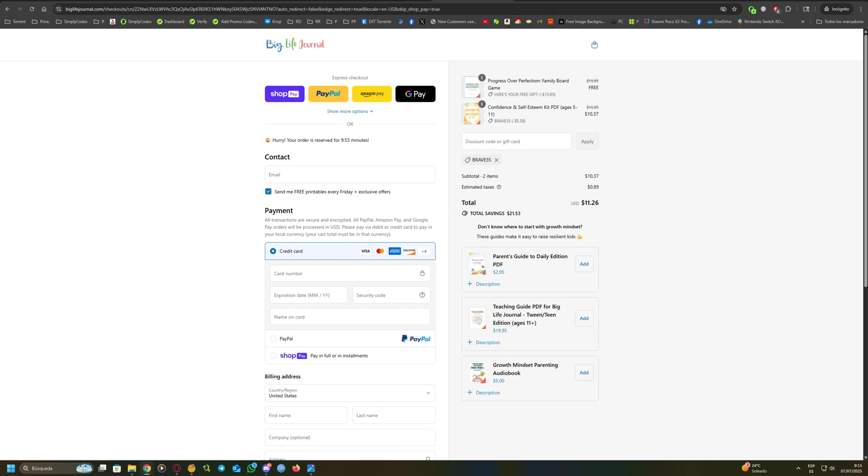The height and width of the screenshot is (476, 868).
Task: Open the shopping cart bag icon
Action: pos(594,45)
